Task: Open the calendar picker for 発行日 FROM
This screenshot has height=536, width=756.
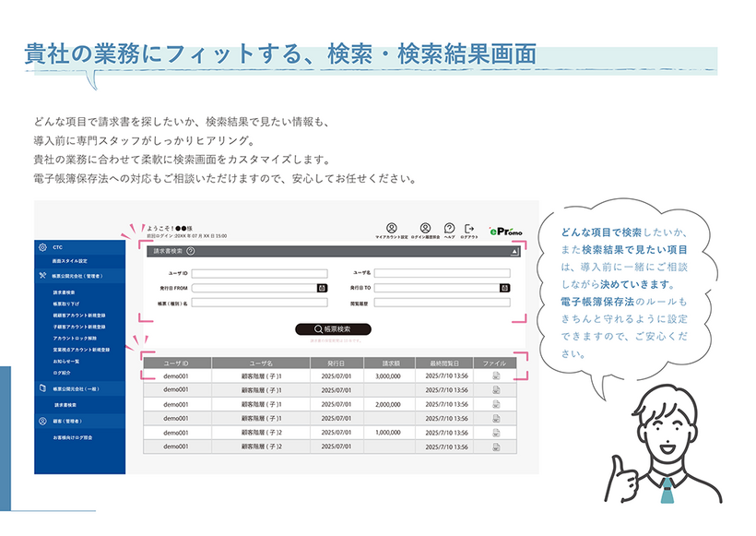Action: point(321,288)
